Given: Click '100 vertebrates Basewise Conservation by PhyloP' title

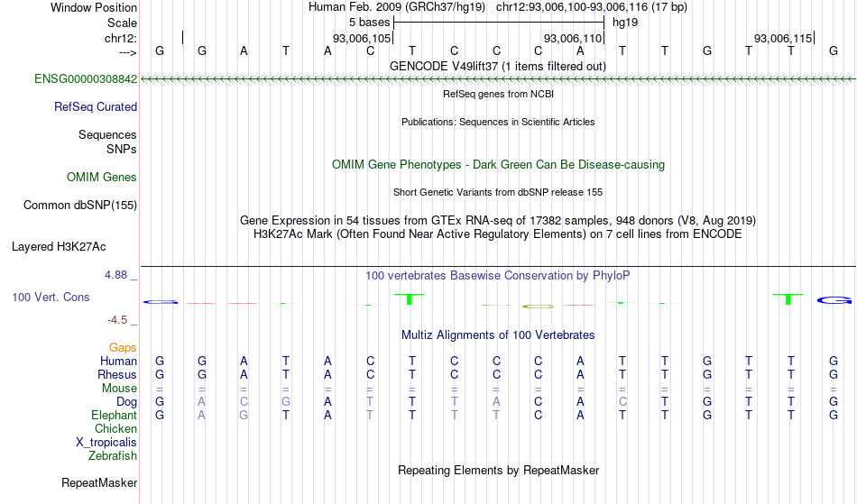Looking at the screenshot, I should (x=498, y=276).
